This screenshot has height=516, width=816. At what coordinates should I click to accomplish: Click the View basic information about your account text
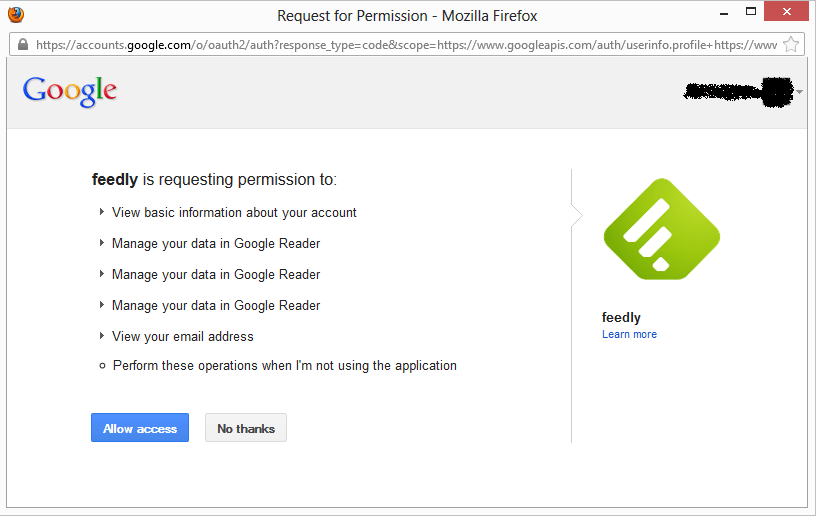pyautogui.click(x=234, y=213)
